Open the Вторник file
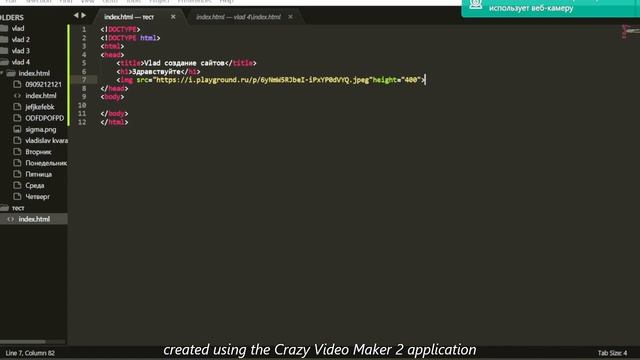 click(x=38, y=152)
